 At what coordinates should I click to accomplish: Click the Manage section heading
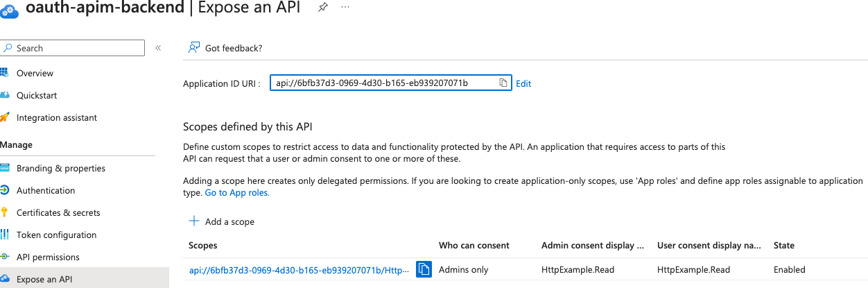tap(17, 144)
